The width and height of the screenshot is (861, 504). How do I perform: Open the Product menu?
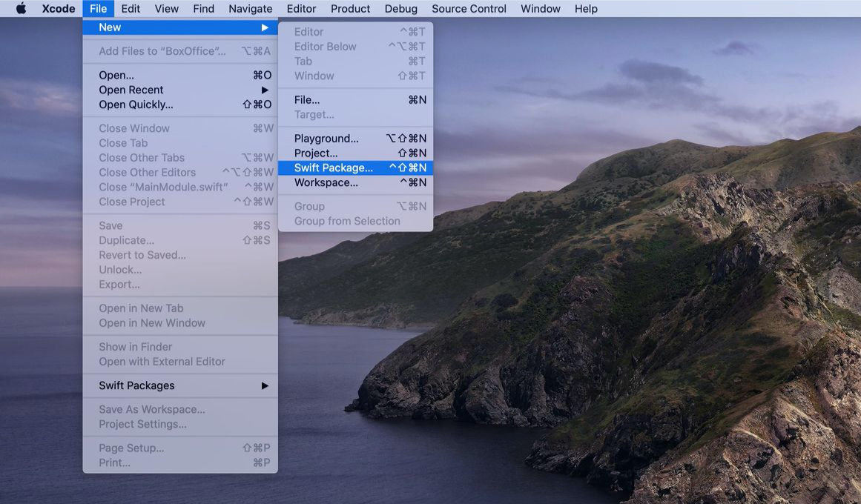point(350,8)
